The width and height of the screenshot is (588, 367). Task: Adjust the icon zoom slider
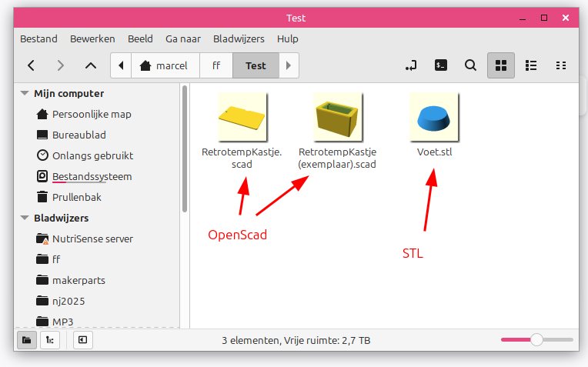click(x=536, y=339)
